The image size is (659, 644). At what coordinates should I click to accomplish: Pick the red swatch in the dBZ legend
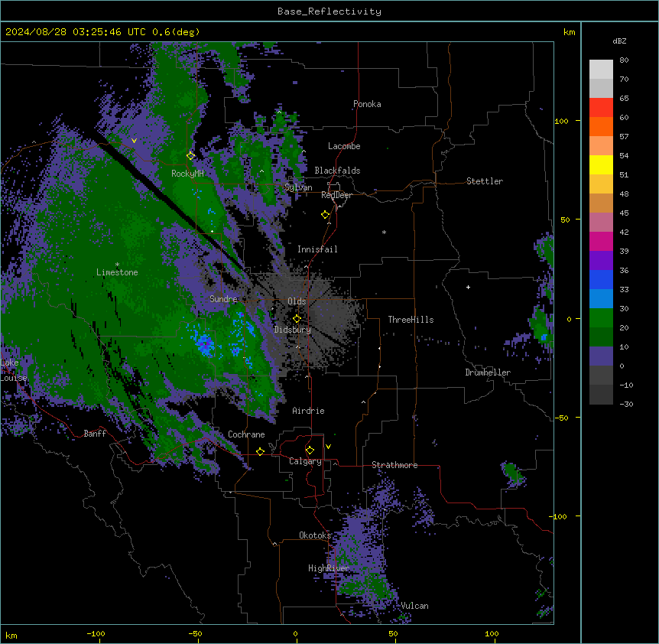pos(601,107)
